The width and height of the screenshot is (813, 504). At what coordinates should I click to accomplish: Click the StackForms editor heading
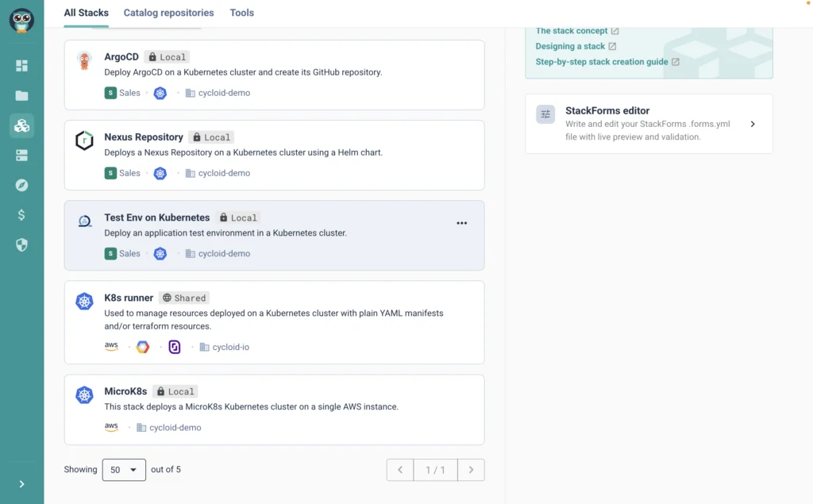[607, 110]
